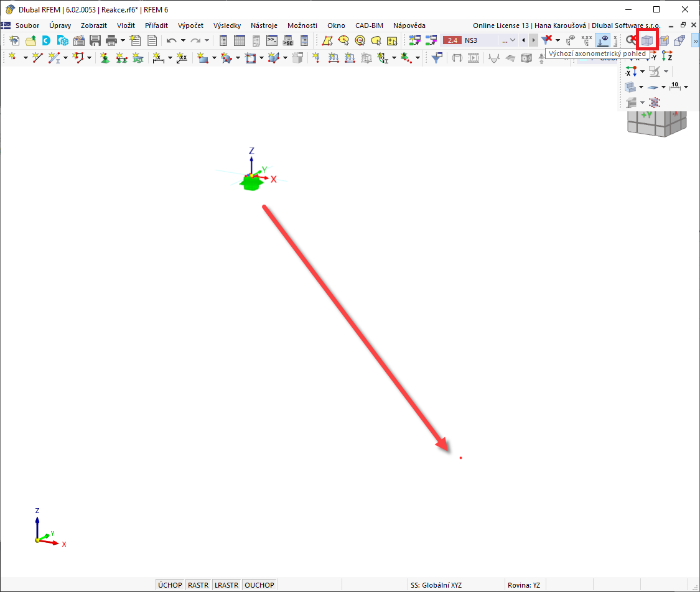700x592 pixels.
Task: Open the Výpočet menu
Action: click(x=190, y=25)
